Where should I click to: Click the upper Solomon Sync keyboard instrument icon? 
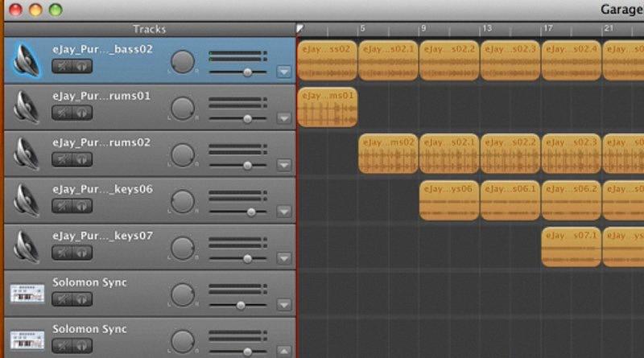[27, 294]
